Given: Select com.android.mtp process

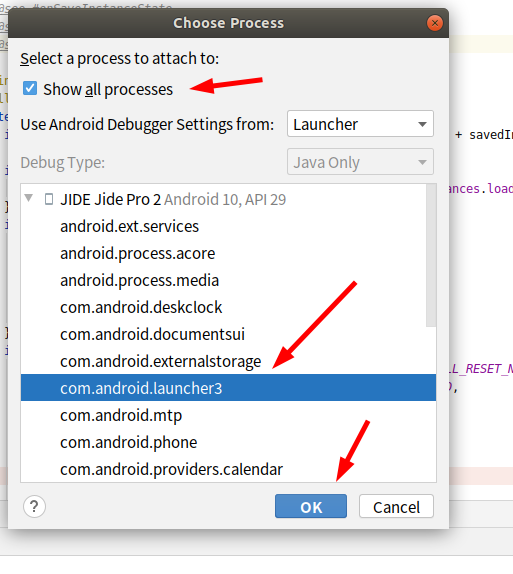Looking at the screenshot, I should 228,415.
